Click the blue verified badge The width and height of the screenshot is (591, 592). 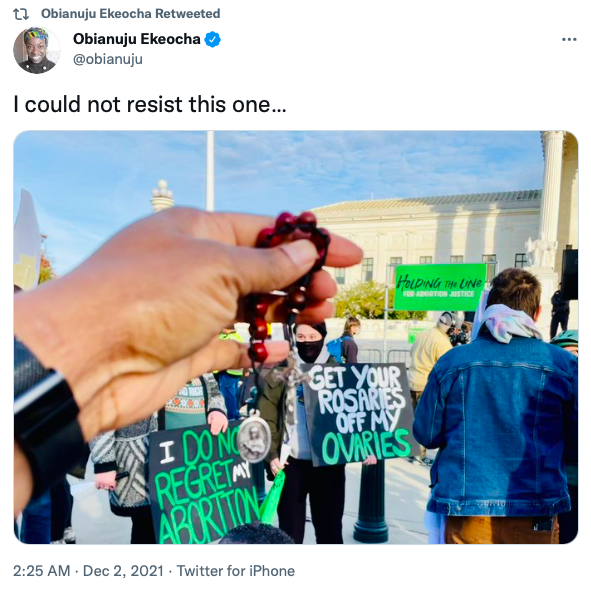[x=213, y=39]
